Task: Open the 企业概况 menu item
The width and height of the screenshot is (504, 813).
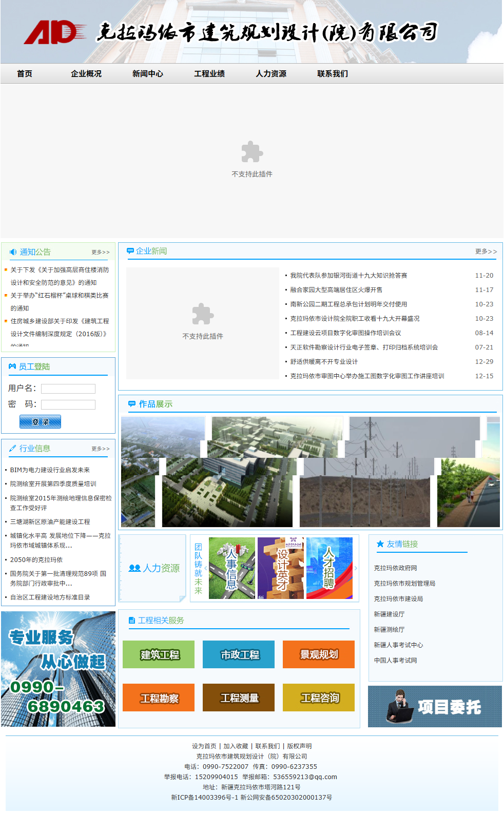Action: [x=86, y=74]
